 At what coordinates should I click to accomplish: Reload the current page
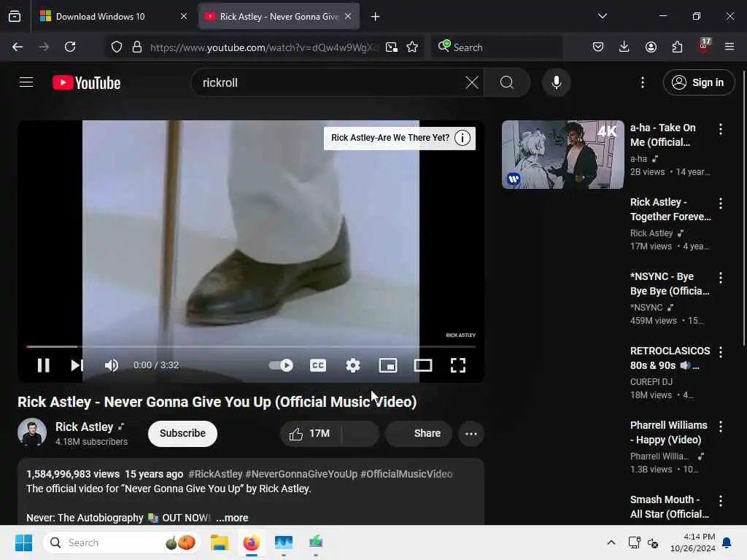tap(70, 47)
